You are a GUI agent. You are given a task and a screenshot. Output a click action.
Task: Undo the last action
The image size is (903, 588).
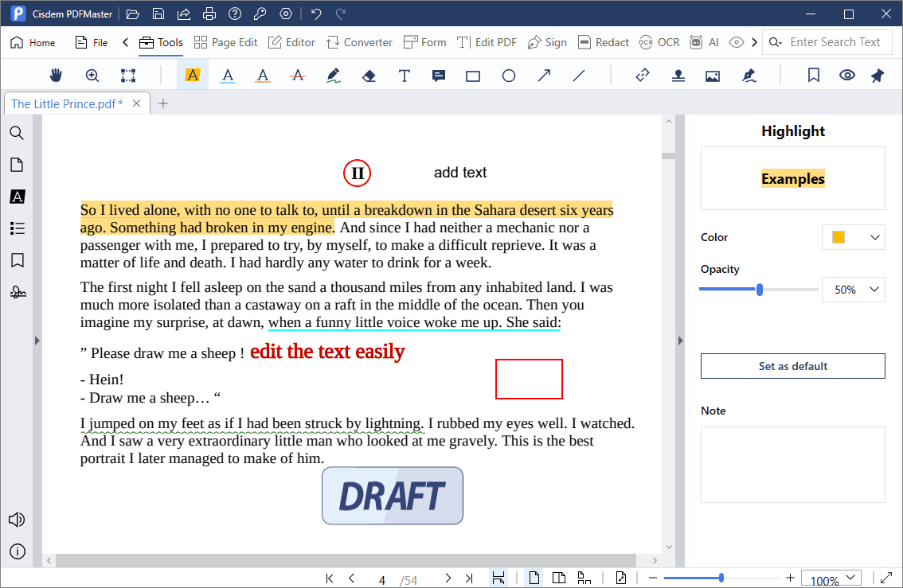[315, 14]
